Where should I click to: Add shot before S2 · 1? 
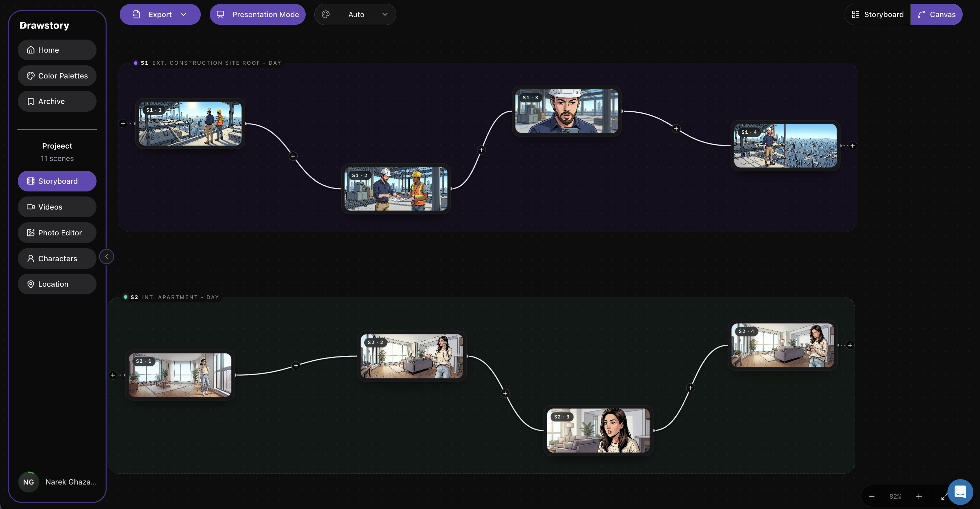click(x=113, y=375)
